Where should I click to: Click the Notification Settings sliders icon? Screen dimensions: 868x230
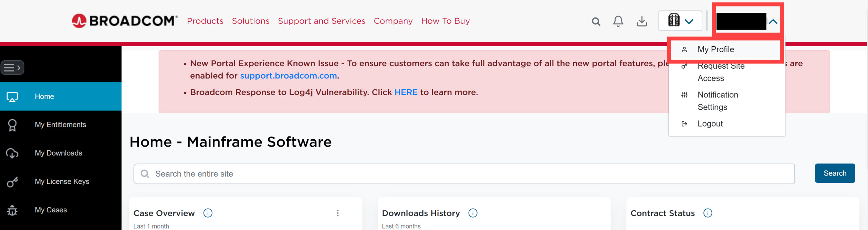click(684, 95)
